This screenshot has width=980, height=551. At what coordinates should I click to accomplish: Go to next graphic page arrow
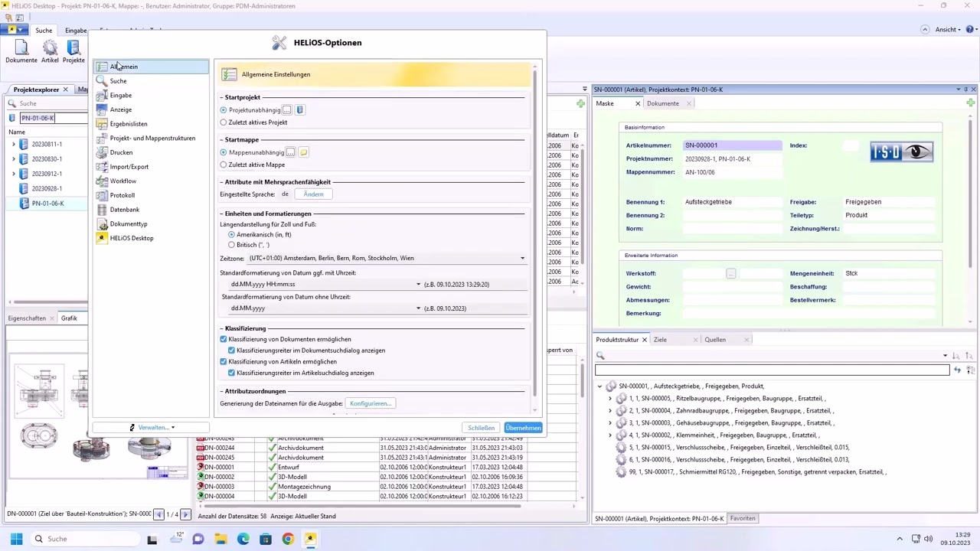coord(185,514)
